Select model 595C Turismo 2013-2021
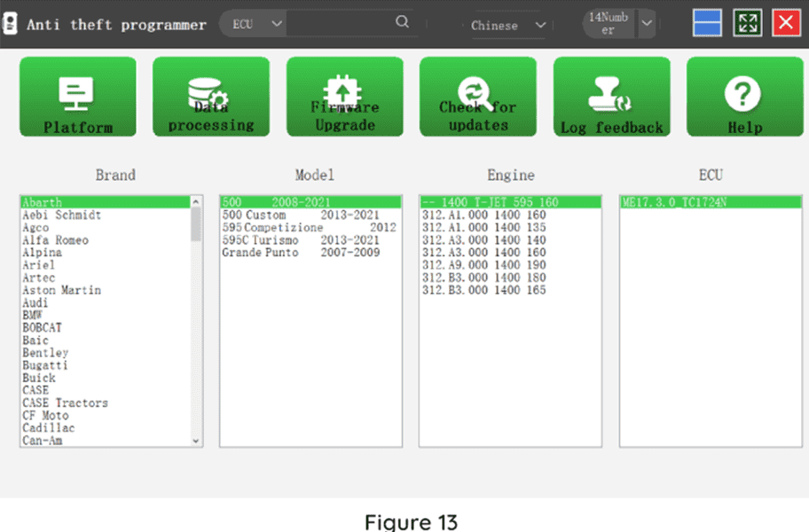 coord(310,240)
